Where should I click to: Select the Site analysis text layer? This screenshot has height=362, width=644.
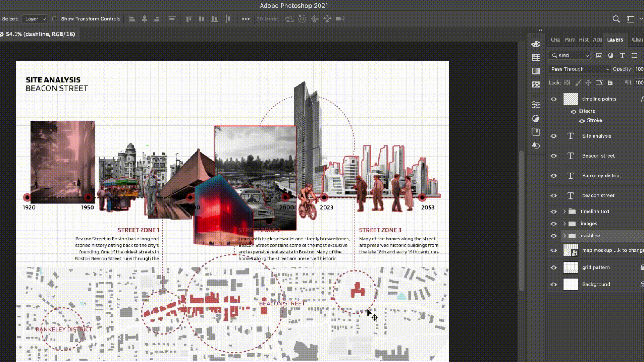click(x=596, y=136)
